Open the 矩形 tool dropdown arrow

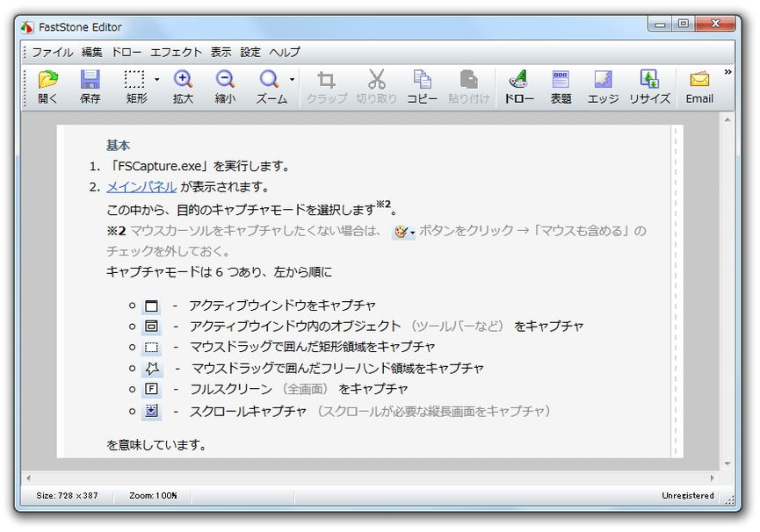pyautogui.click(x=156, y=79)
